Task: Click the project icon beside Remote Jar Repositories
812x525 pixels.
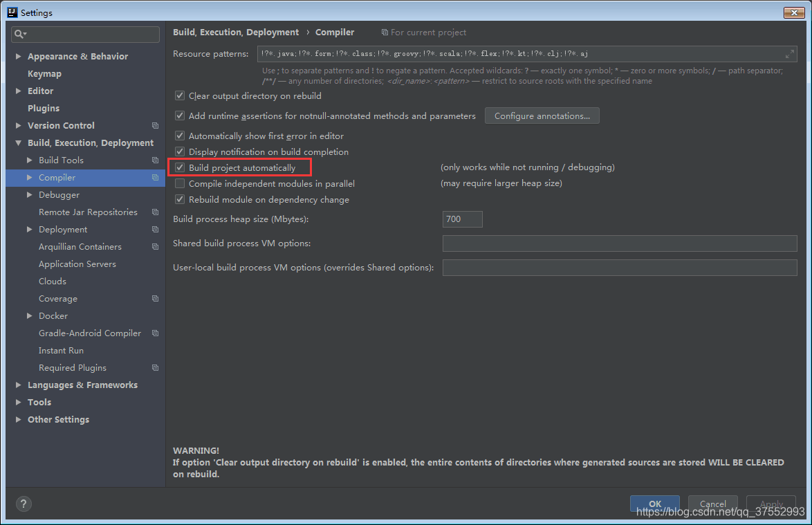Action: coord(155,212)
